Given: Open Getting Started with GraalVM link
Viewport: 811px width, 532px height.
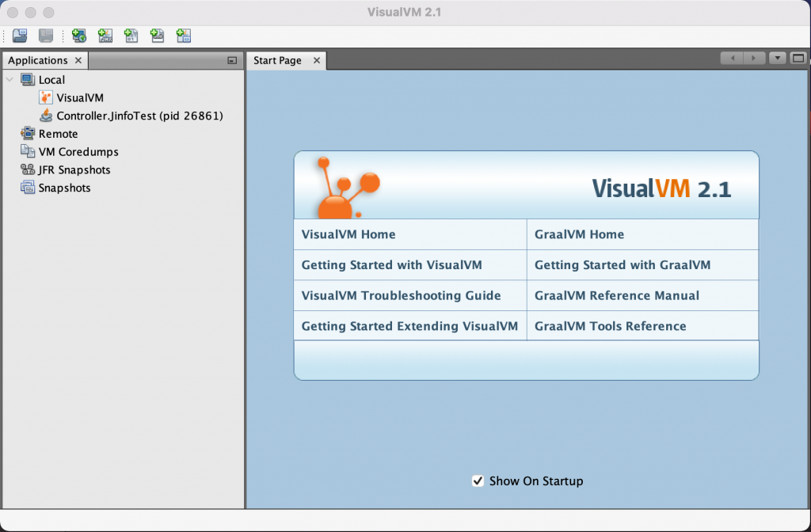Looking at the screenshot, I should point(623,264).
